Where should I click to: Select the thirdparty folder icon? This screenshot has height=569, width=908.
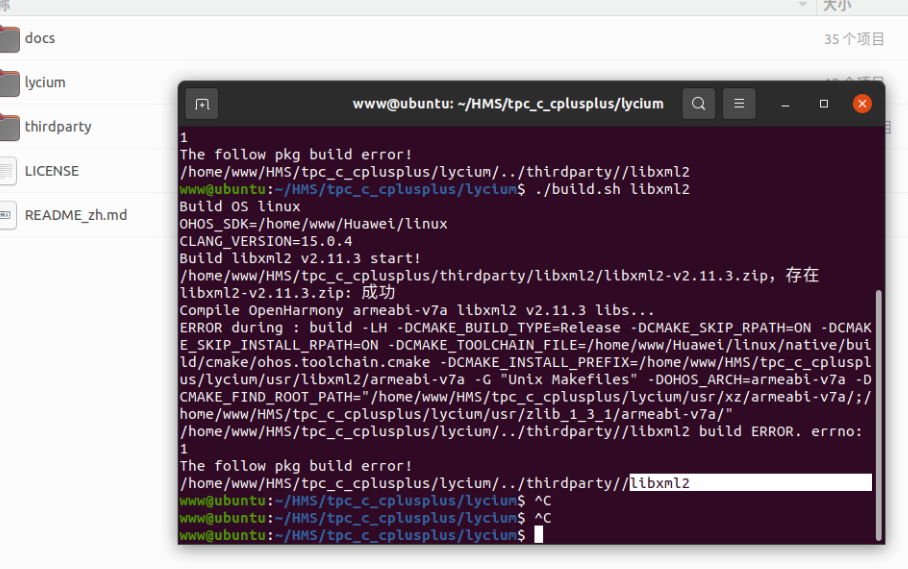(x=9, y=127)
